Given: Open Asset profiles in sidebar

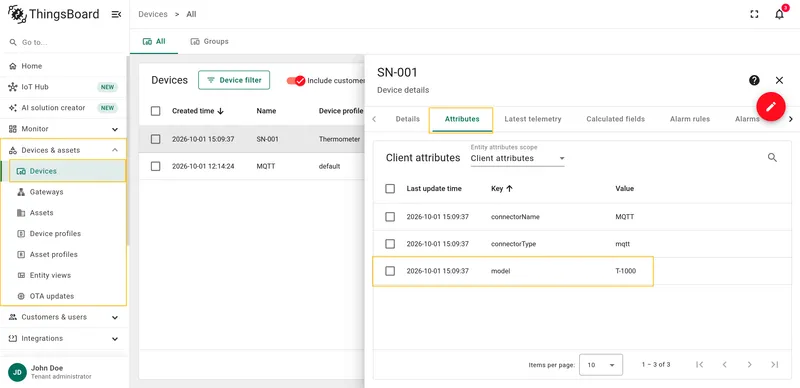Looking at the screenshot, I should [x=63, y=254].
